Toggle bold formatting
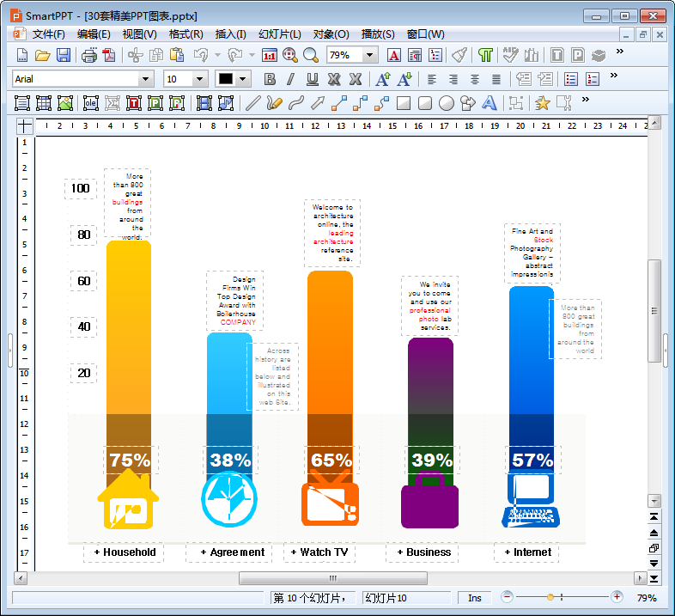The width and height of the screenshot is (675, 616). (270, 79)
